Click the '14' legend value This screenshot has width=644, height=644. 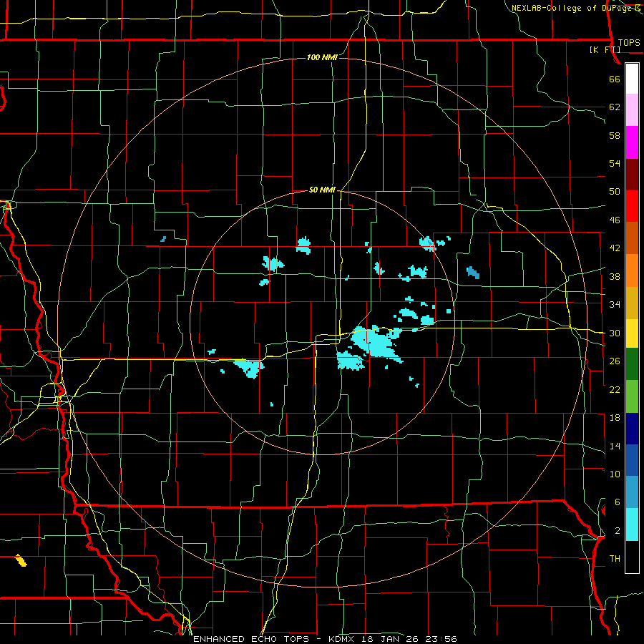pyautogui.click(x=615, y=446)
